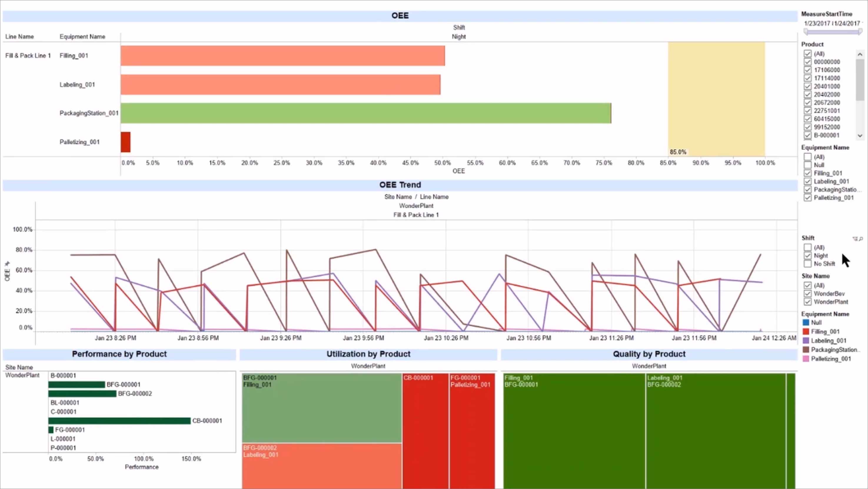Click the Product list scroll-up arrow
The width and height of the screenshot is (868, 489).
[x=860, y=54]
